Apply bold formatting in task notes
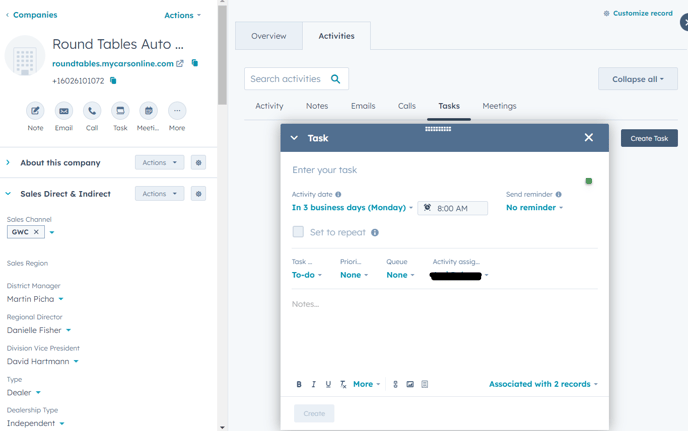Image resolution: width=688 pixels, height=431 pixels. click(x=299, y=384)
